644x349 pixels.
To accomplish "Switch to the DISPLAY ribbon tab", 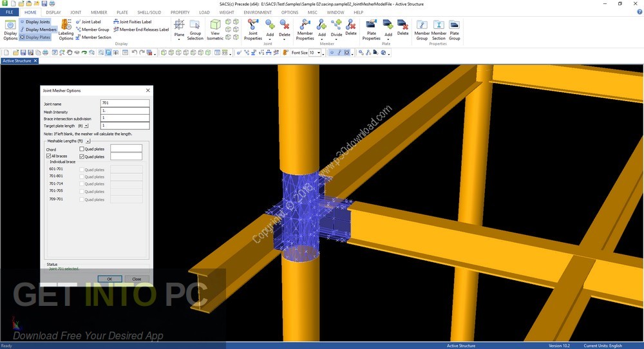I will click(x=53, y=12).
